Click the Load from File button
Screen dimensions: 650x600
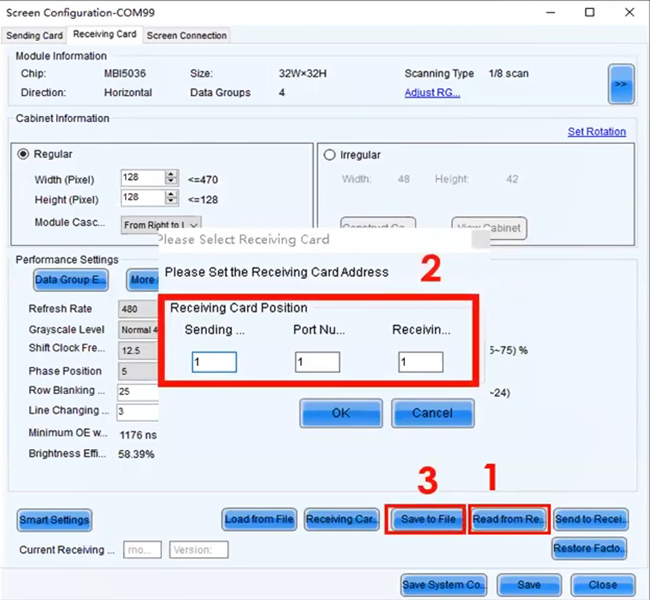pyautogui.click(x=259, y=519)
